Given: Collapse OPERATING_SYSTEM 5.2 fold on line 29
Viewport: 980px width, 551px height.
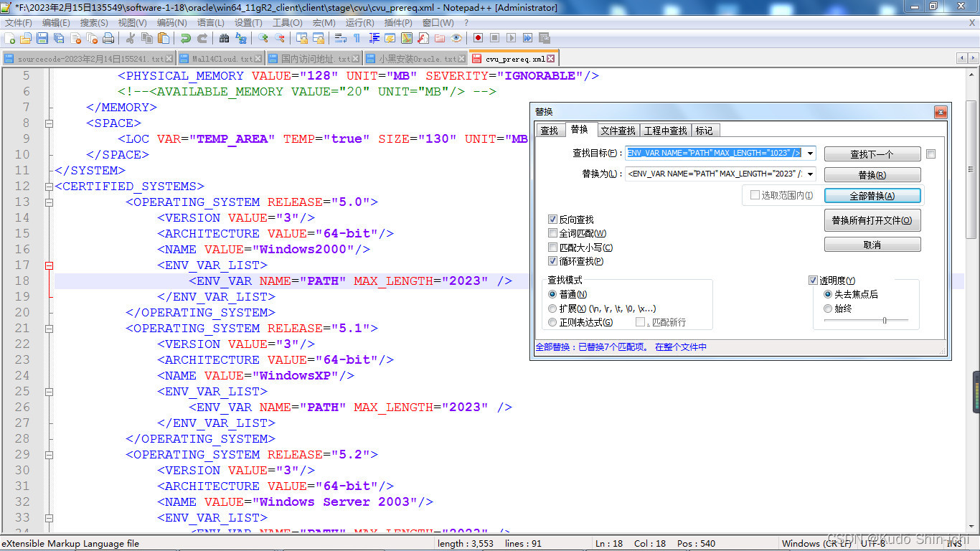Looking at the screenshot, I should pyautogui.click(x=49, y=454).
